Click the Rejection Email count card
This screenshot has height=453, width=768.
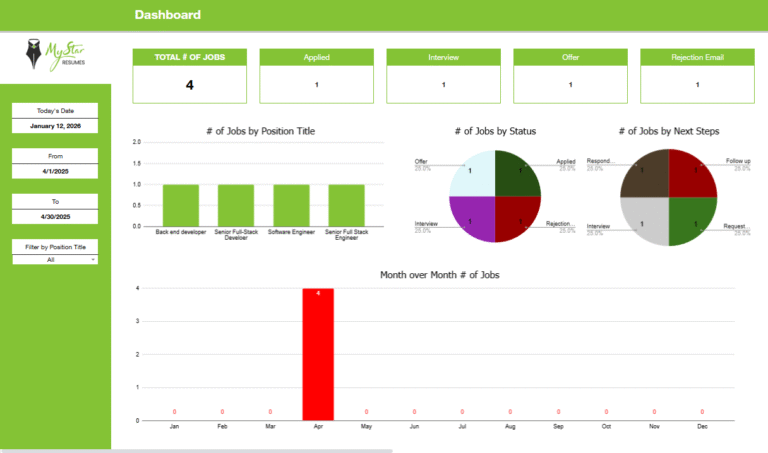[697, 76]
